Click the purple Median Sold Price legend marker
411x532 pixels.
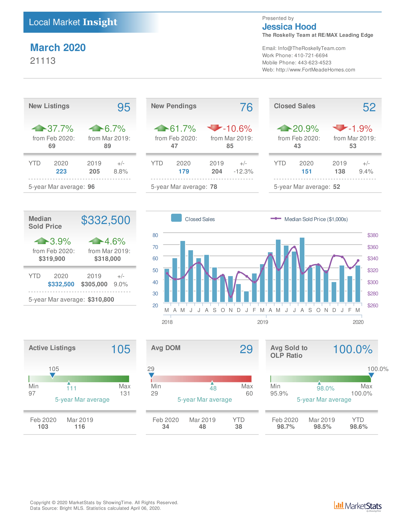[276, 219]
